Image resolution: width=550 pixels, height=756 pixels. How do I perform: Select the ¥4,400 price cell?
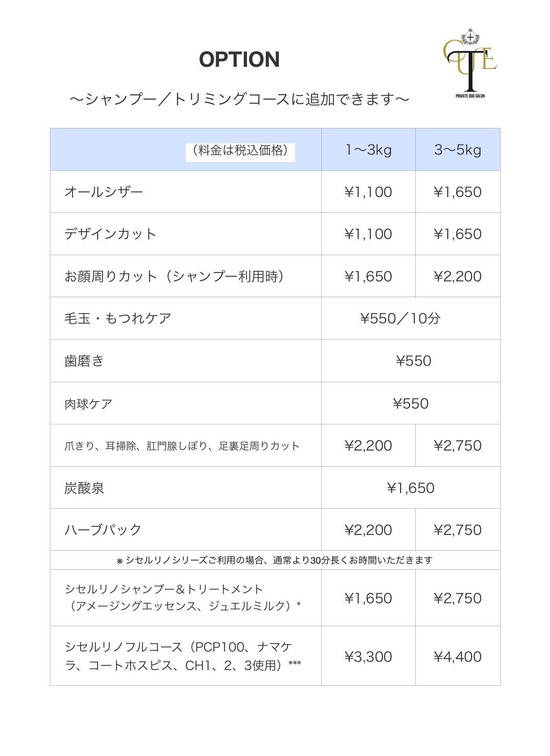coord(458,657)
